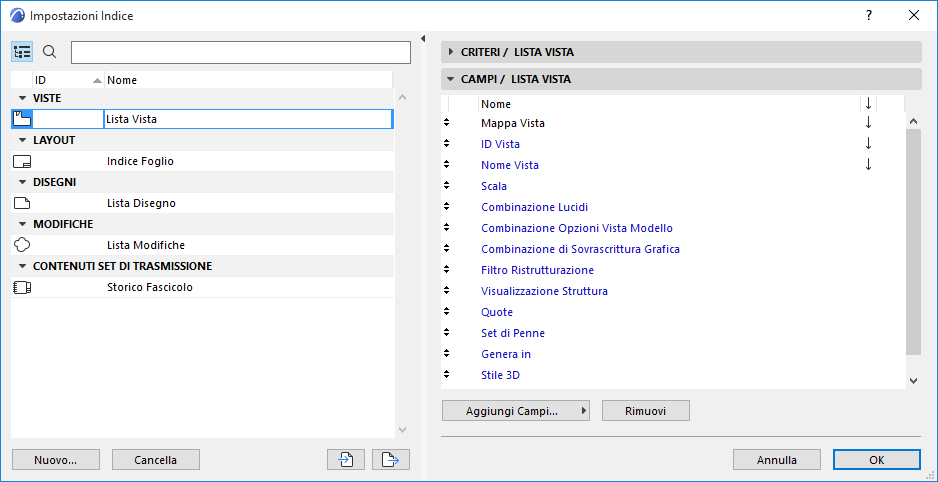938x482 pixels.
Task: Collapse the LAYOUT group
Action: 23,140
